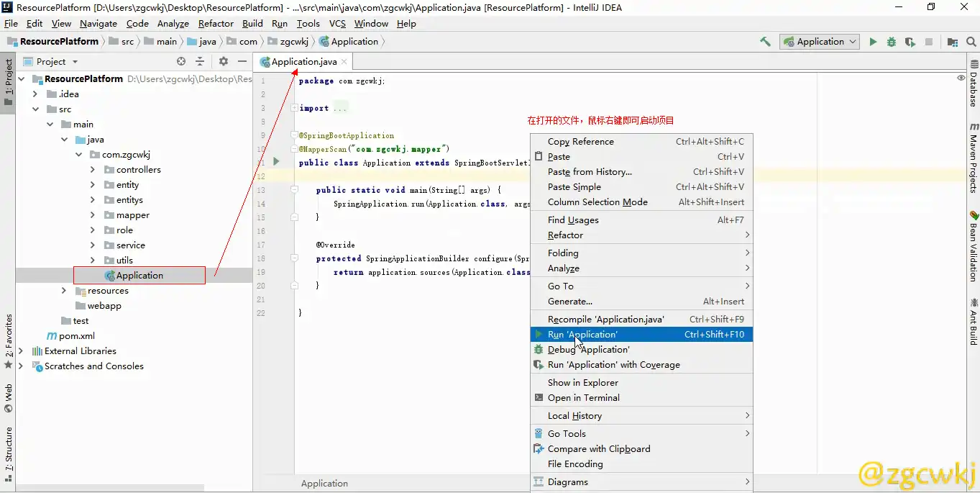Click the ResourcePlatform breadcrumb in the navigation bar

(x=52, y=42)
